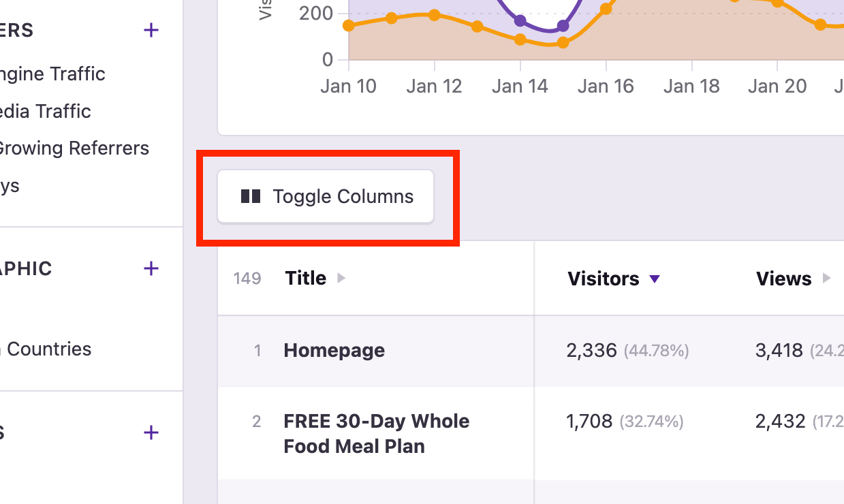Viewport: 844px width, 504px height.
Task: Expand the chevron next to the Views header
Action: coord(825,278)
